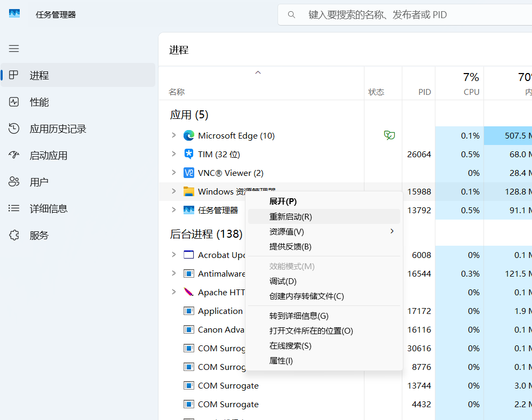Click the Microsoft Edge app icon
This screenshot has width=532, height=420.
point(189,135)
